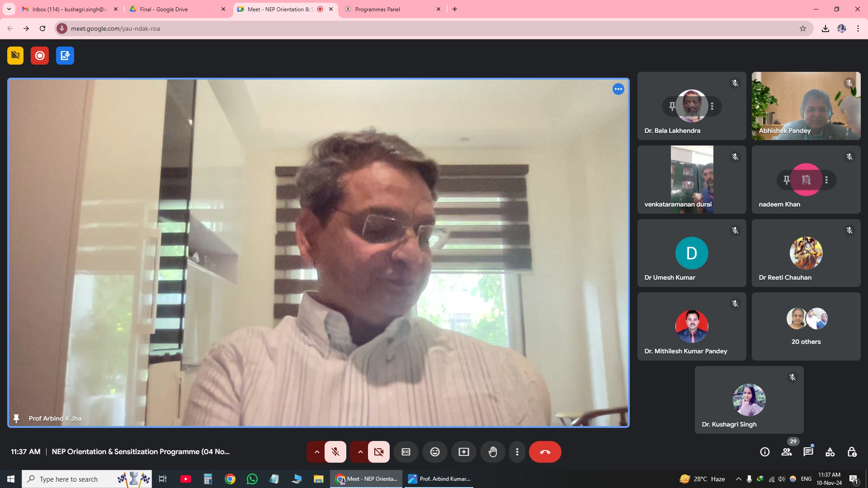
Task: Click the raise hand icon
Action: [493, 452]
